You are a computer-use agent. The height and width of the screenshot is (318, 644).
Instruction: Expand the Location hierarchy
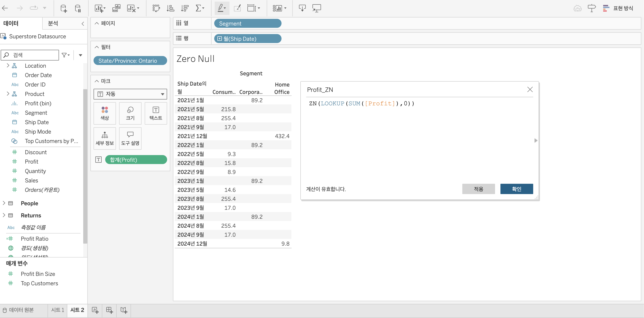tap(8, 65)
